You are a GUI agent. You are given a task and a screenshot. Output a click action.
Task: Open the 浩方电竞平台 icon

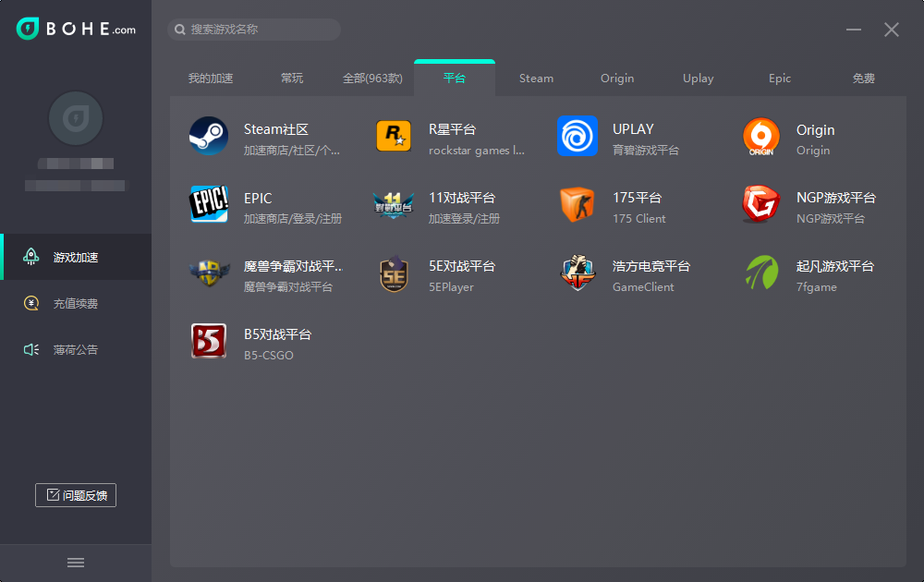[577, 273]
